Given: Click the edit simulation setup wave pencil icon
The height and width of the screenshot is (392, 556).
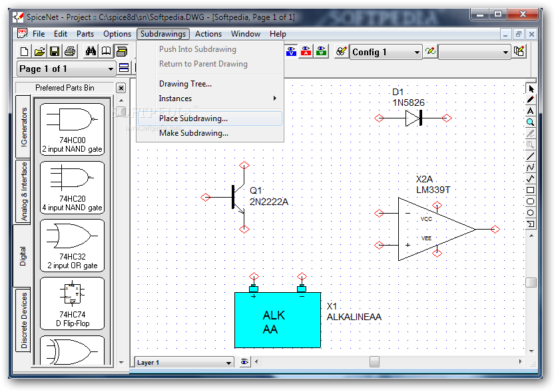Looking at the screenshot, I should (430, 52).
